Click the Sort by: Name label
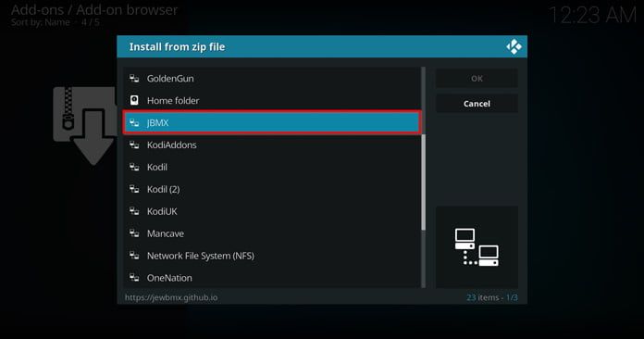This screenshot has width=644, height=339. click(x=41, y=22)
